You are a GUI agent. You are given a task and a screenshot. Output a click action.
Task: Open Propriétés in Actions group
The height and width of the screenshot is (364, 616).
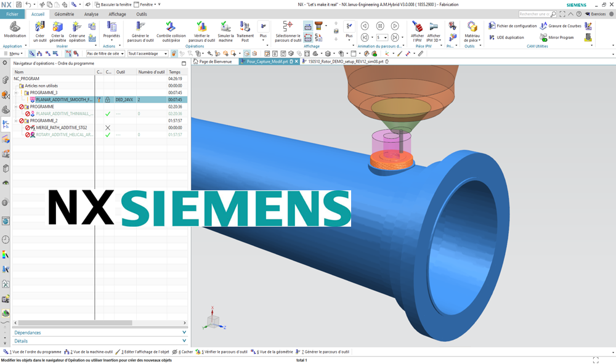111,31
